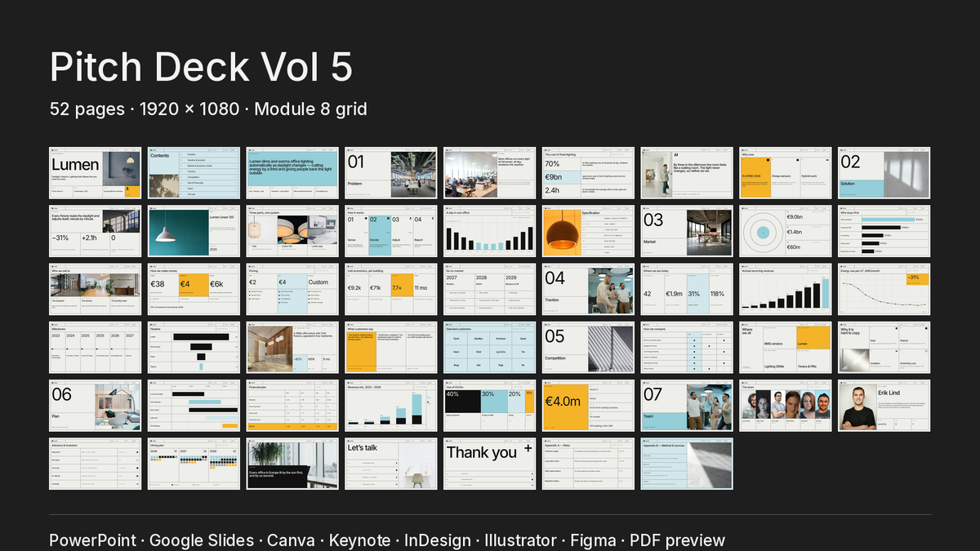
Task: Click the 'Pitch Deck Vol 5' title
Action: [x=201, y=66]
